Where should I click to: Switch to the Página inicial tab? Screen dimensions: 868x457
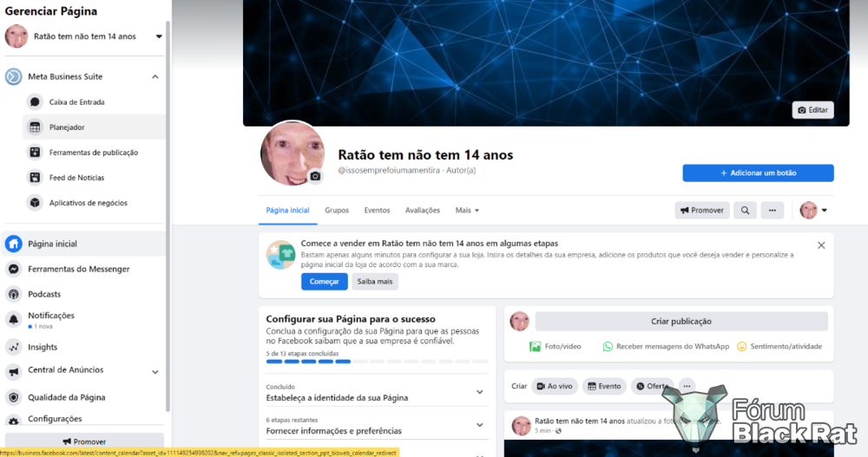coord(287,210)
